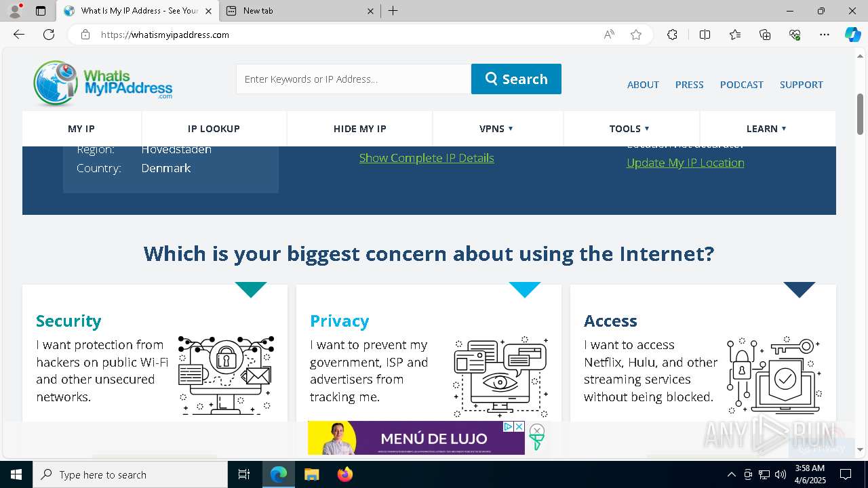Click the Access laptop key illustration
The width and height of the screenshot is (868, 488).
(x=774, y=375)
